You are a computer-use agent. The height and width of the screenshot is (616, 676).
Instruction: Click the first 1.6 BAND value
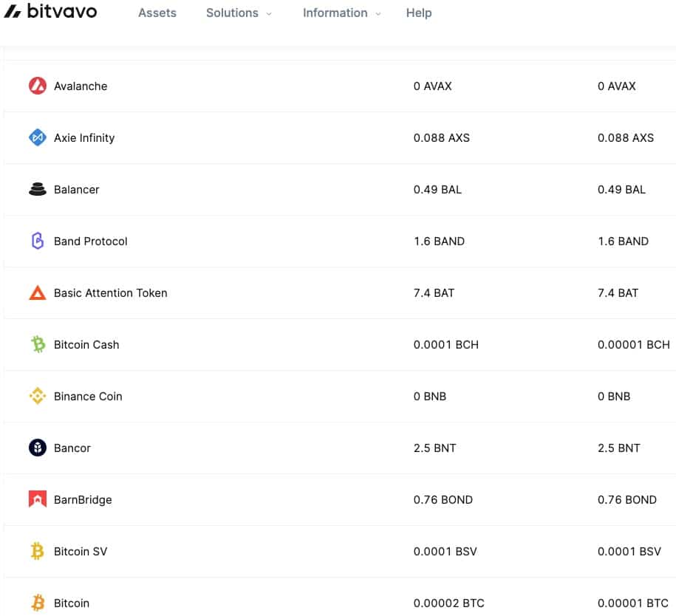[x=440, y=242]
